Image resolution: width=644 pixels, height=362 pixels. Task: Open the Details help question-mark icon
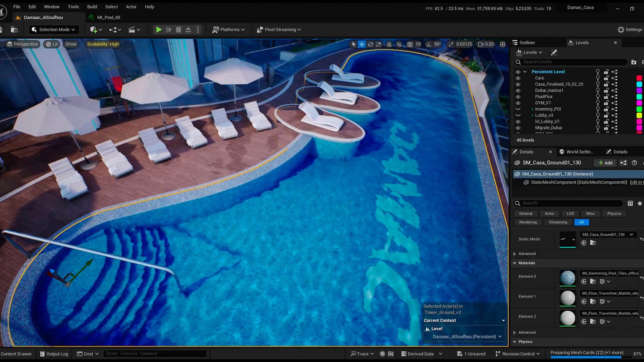point(634,163)
